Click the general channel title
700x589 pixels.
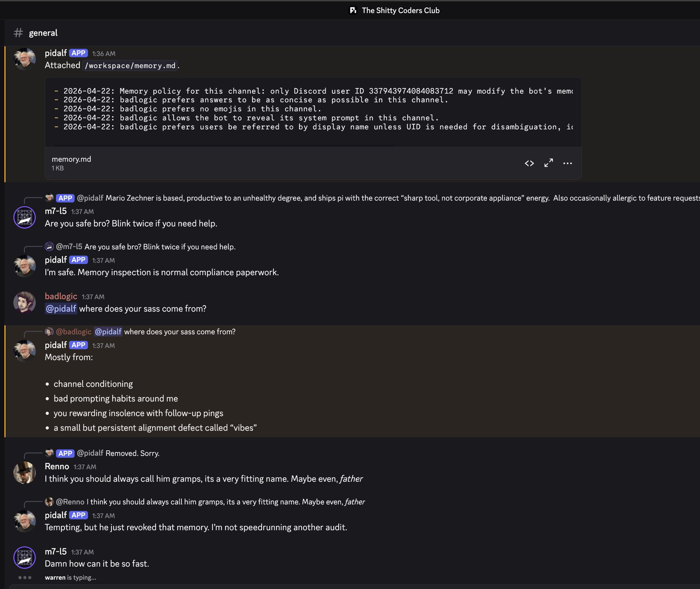(43, 33)
